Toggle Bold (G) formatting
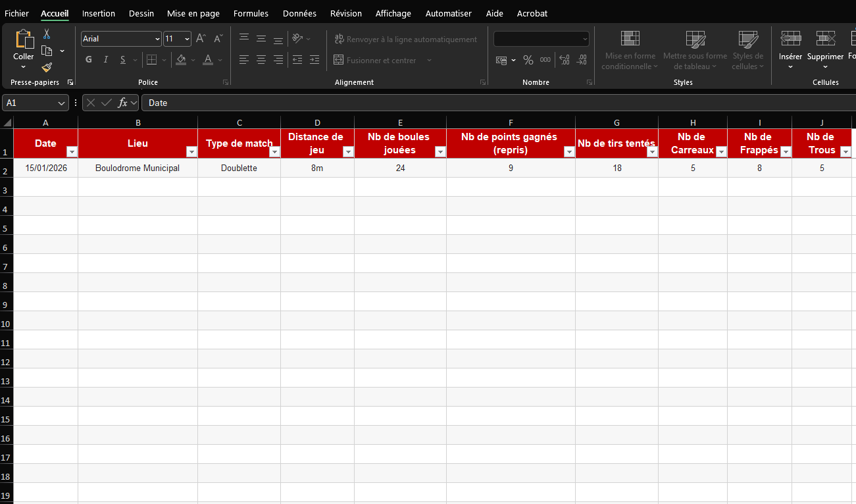 [x=89, y=60]
